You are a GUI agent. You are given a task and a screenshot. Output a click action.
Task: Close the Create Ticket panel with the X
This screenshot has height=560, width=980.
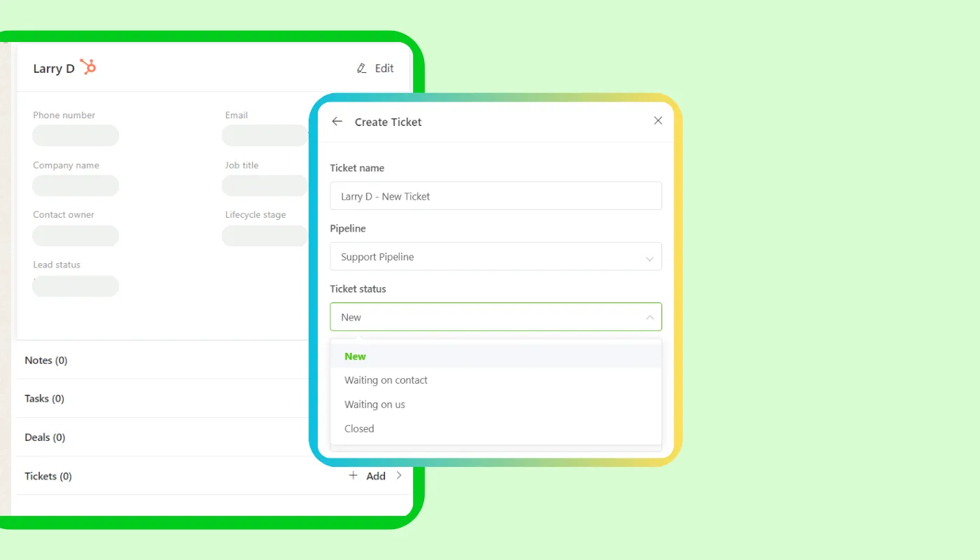tap(657, 120)
